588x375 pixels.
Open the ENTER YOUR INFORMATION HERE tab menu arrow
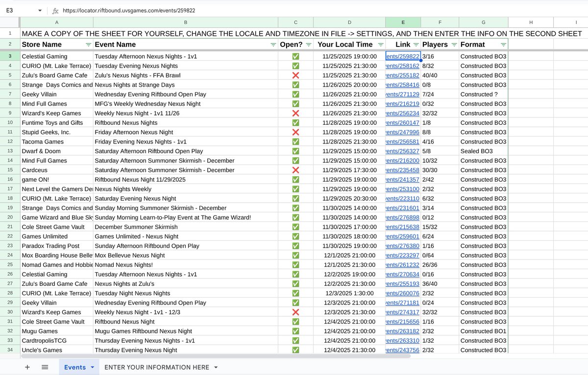216,367
